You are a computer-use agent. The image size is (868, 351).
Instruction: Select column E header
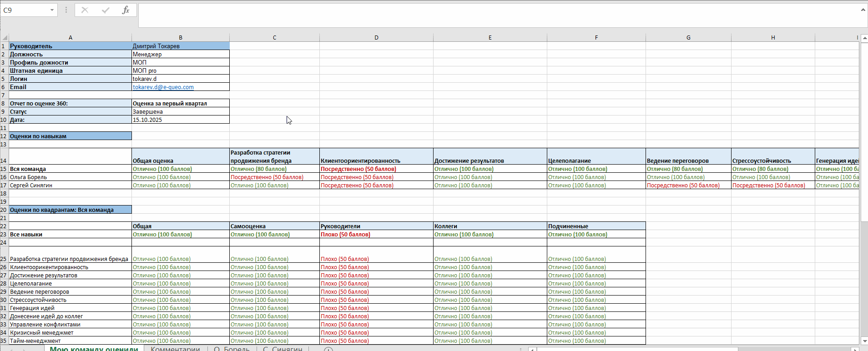490,38
